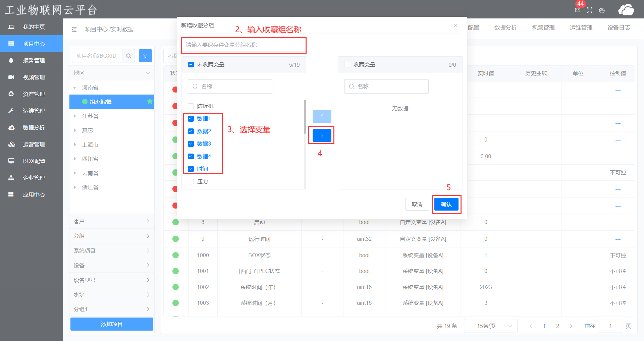Check the 防拆机 variable checkbox
This screenshot has width=644, height=341.
click(191, 106)
